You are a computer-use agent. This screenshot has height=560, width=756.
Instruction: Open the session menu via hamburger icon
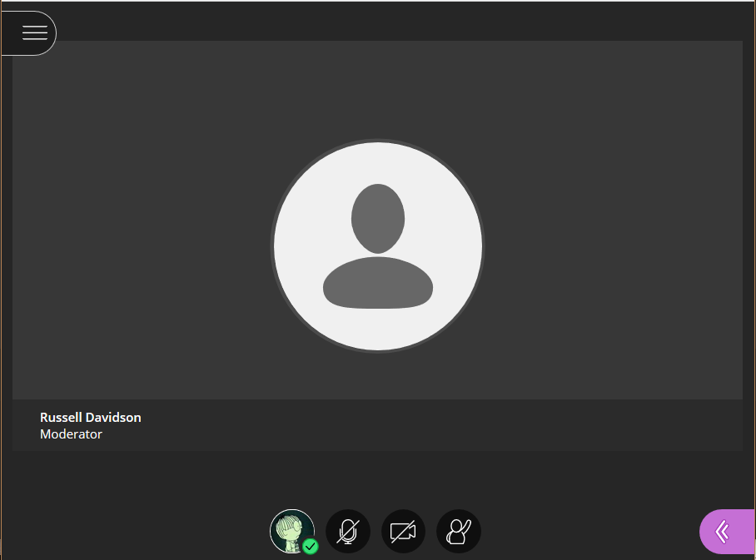click(33, 33)
